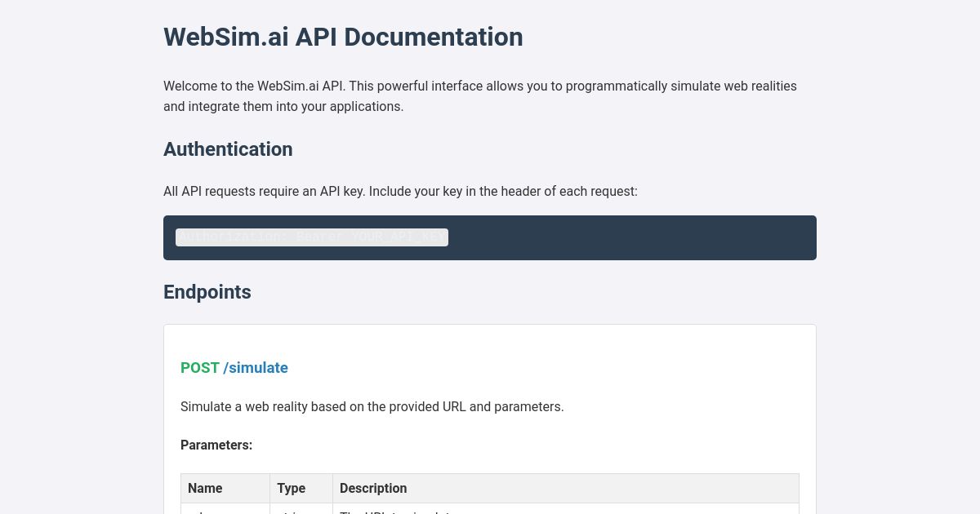Select the POST method label
Image resolution: width=980 pixels, height=514 pixels.
coord(200,368)
